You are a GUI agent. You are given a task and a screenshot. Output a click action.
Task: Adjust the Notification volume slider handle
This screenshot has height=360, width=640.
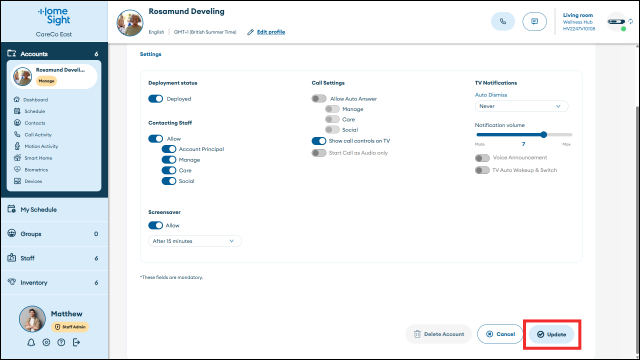click(x=544, y=135)
